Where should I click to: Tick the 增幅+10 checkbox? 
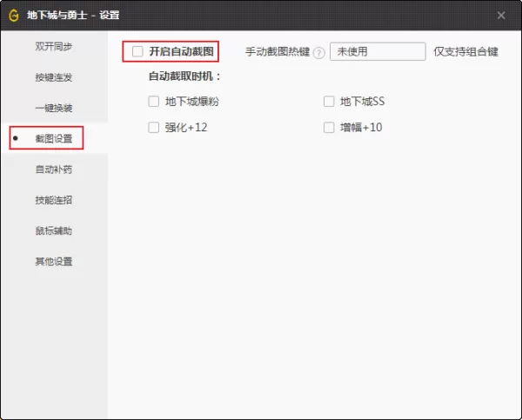(x=329, y=127)
